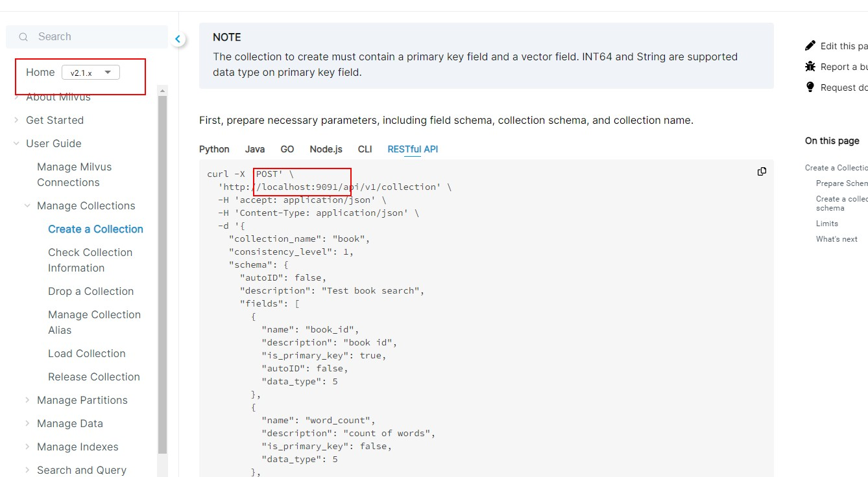This screenshot has height=477, width=868.
Task: Expand the Manage Partitions section
Action: [x=27, y=400]
